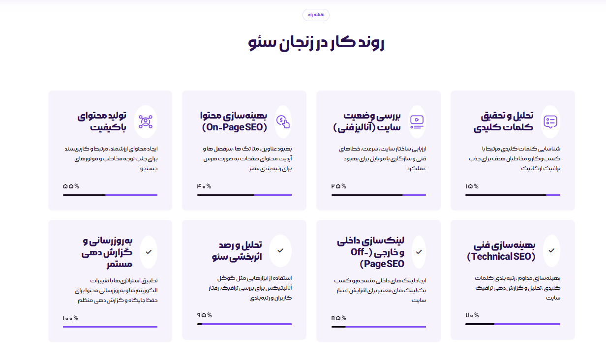Click the dollar pointer icon for On-Page SEO
606x364 pixels.
click(x=282, y=121)
